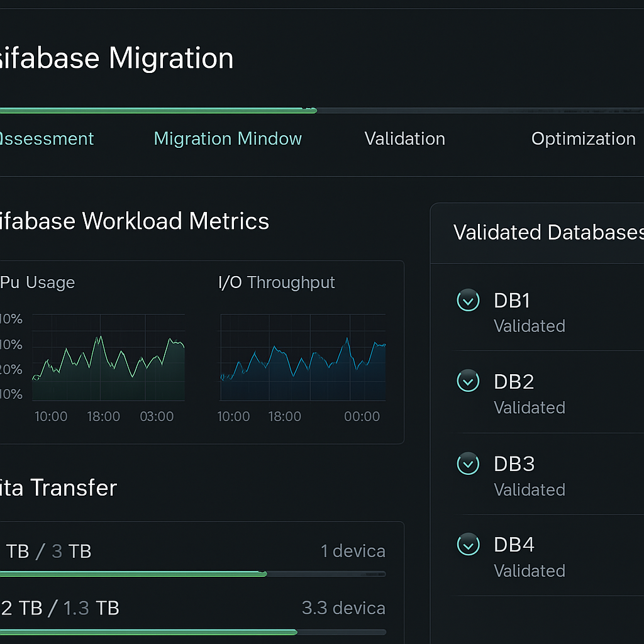The image size is (644, 644).
Task: Click the I/O Throughput chart label
Action: click(277, 282)
